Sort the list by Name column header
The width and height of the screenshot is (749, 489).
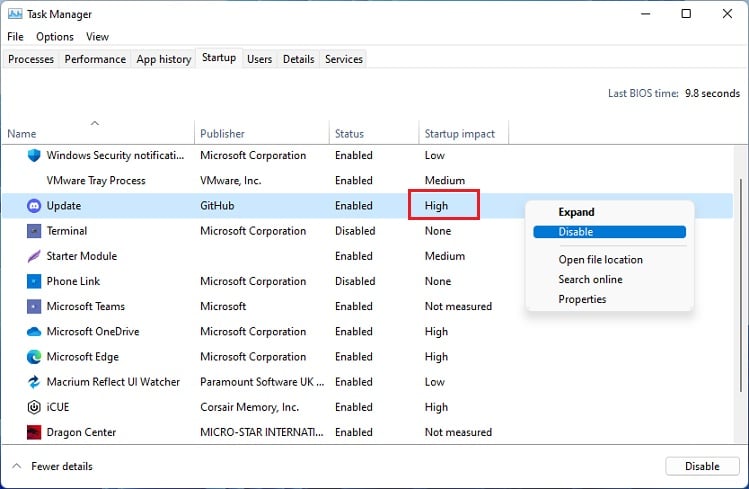tap(22, 133)
